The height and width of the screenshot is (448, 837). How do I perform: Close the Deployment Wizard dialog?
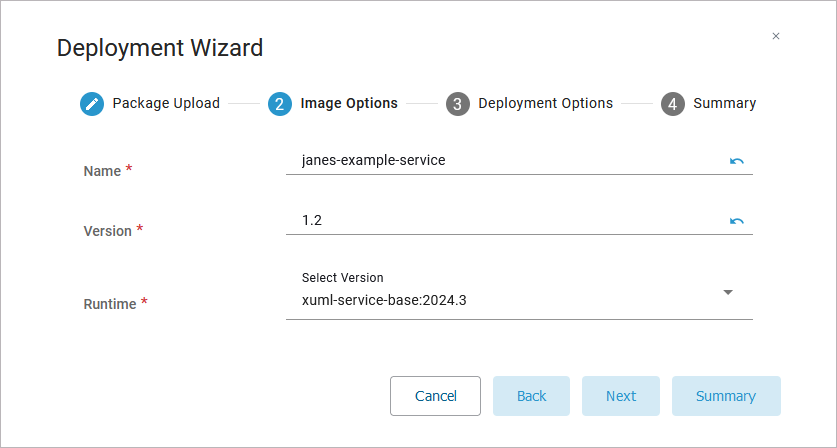[x=776, y=36]
